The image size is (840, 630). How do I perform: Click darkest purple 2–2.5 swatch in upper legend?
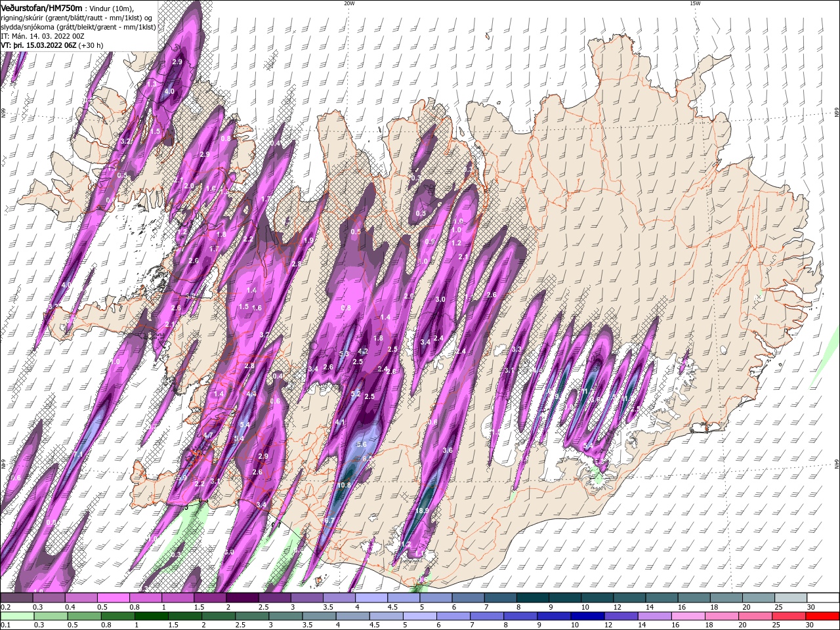pyautogui.click(x=241, y=598)
